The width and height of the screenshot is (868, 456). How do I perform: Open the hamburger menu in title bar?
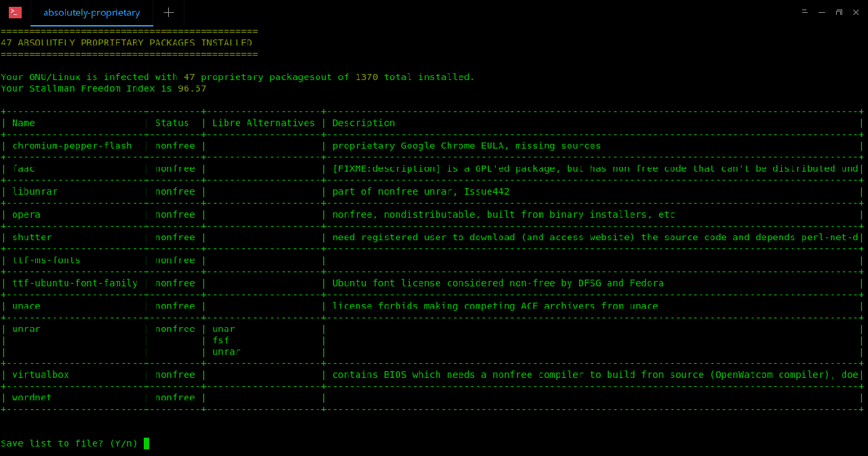(x=805, y=12)
